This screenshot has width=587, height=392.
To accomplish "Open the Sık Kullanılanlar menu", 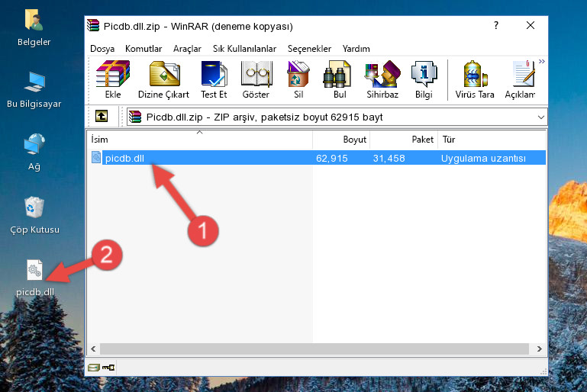I will pyautogui.click(x=244, y=49).
